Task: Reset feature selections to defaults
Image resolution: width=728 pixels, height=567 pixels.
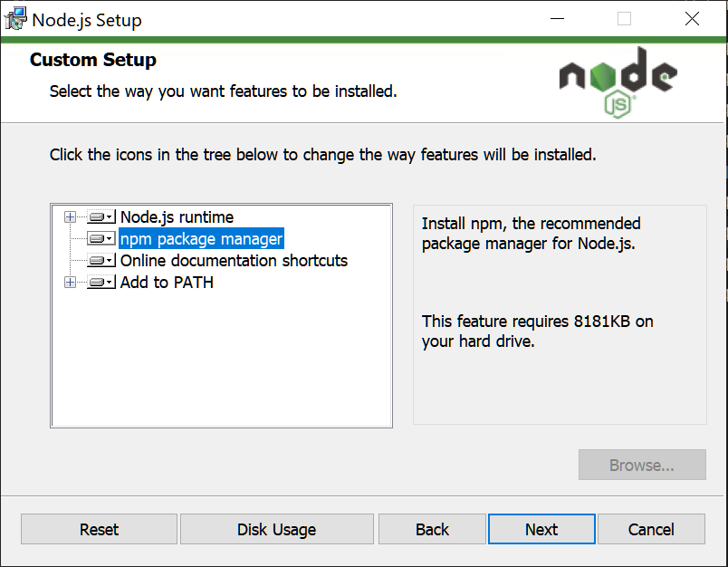Action: pyautogui.click(x=98, y=529)
